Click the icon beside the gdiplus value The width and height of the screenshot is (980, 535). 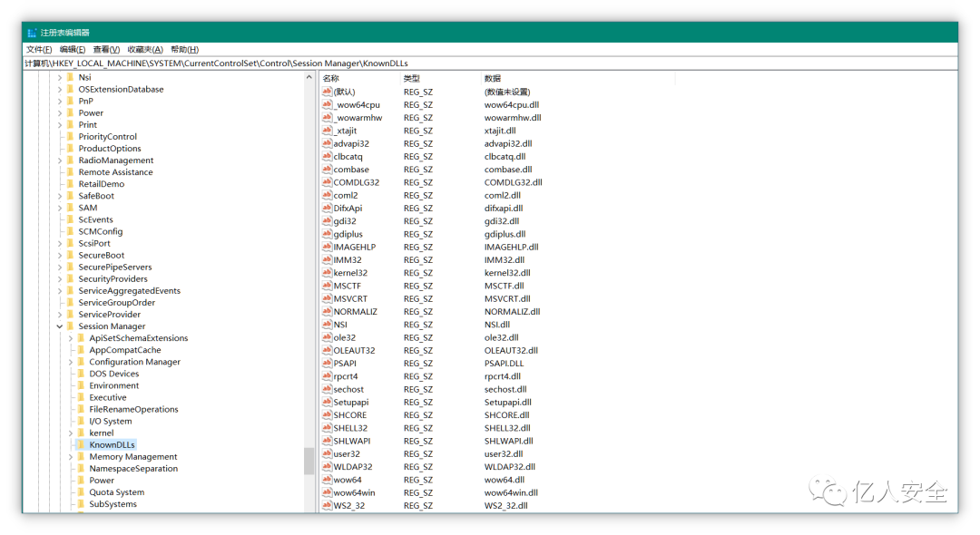coord(327,234)
